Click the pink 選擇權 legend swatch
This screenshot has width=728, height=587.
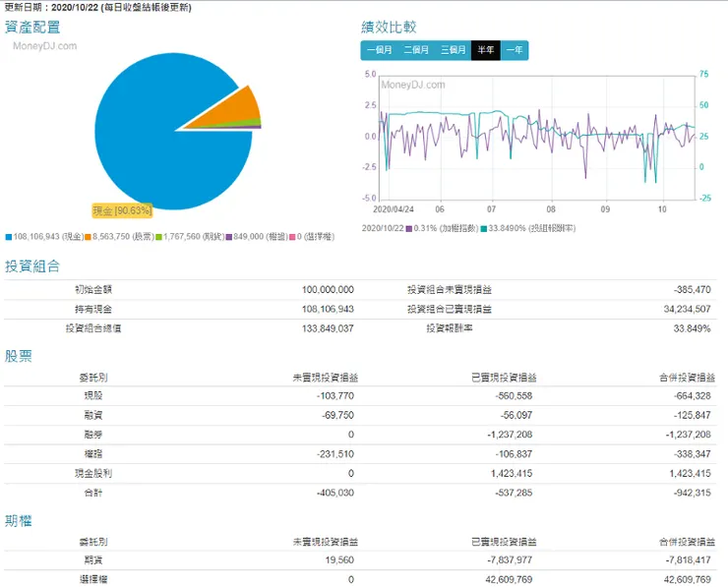(292, 237)
